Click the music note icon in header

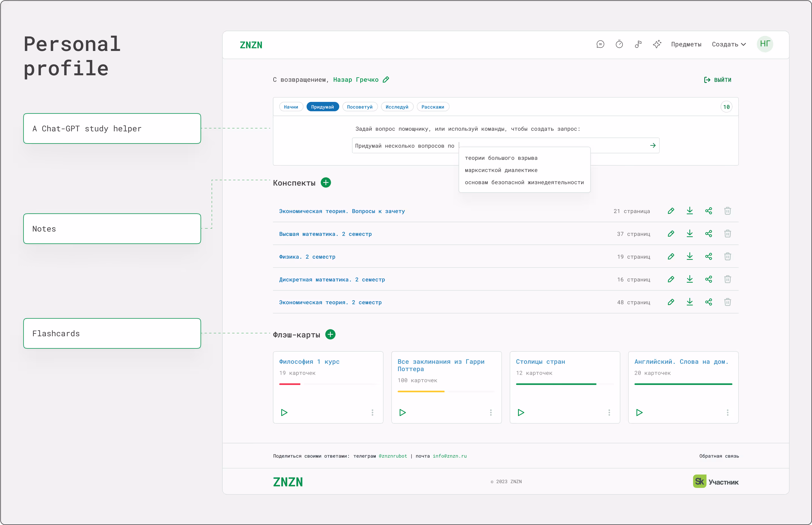tap(638, 44)
